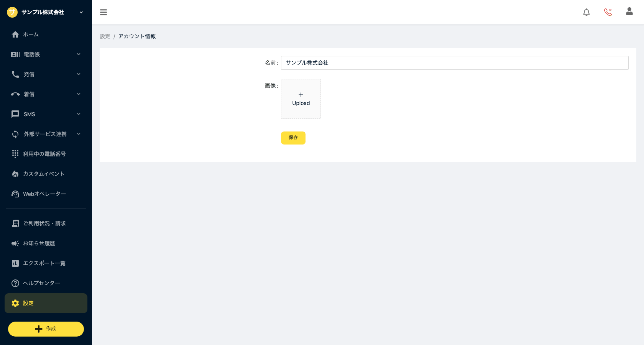Open the company switcher dropdown arrow
Screen dimensions: 644x345
click(81, 12)
